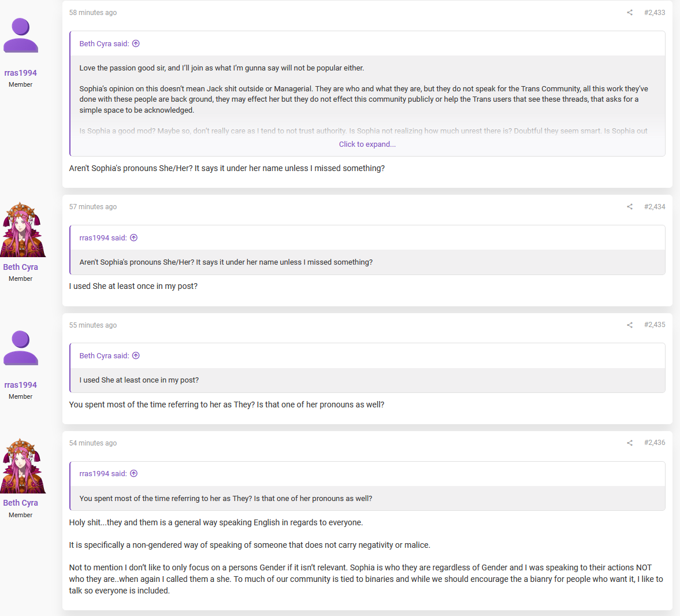Viewport: 680px width, 616px height.
Task: Open Beth Cyra avatar in post #2,436
Action: point(23,466)
